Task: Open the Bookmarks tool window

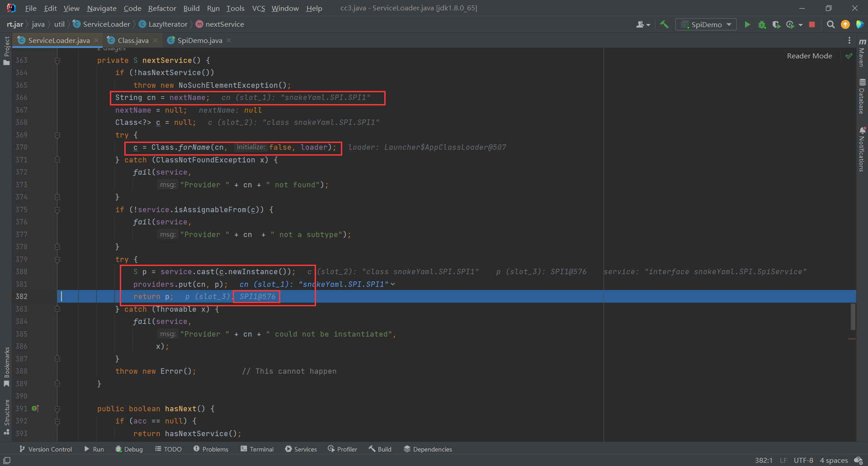Action: click(x=6, y=366)
